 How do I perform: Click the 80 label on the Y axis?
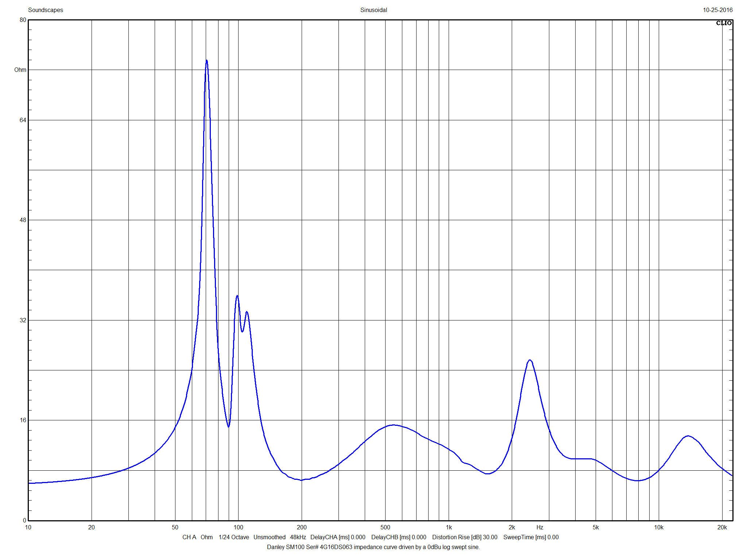[23, 20]
